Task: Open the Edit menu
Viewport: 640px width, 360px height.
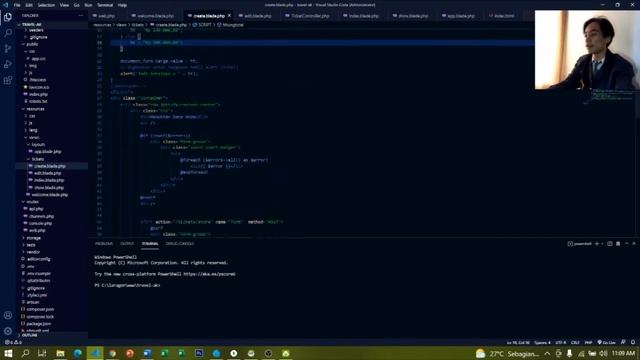Action: click(x=29, y=5)
